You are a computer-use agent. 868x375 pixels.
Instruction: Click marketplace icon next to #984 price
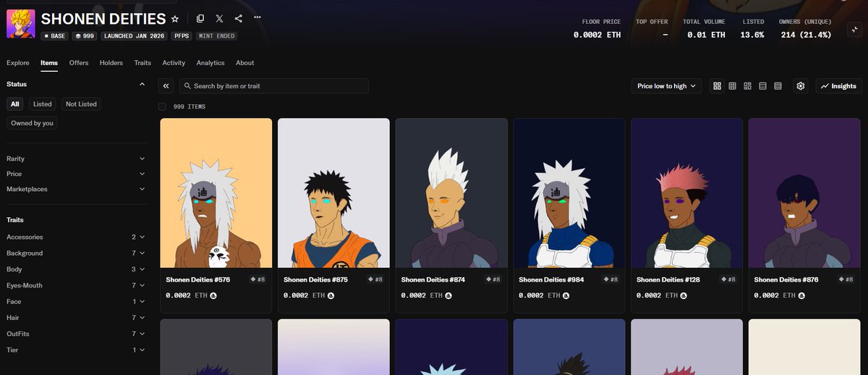click(x=566, y=295)
